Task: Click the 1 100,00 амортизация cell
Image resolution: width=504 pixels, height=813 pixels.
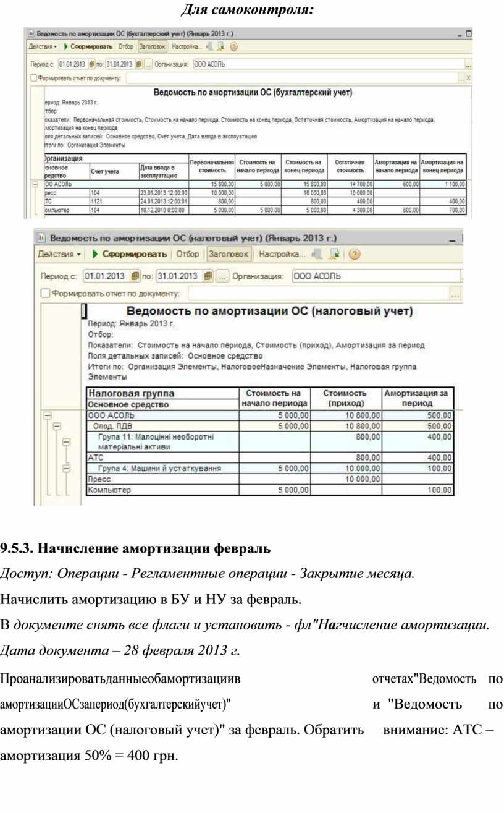Action: coord(443,184)
